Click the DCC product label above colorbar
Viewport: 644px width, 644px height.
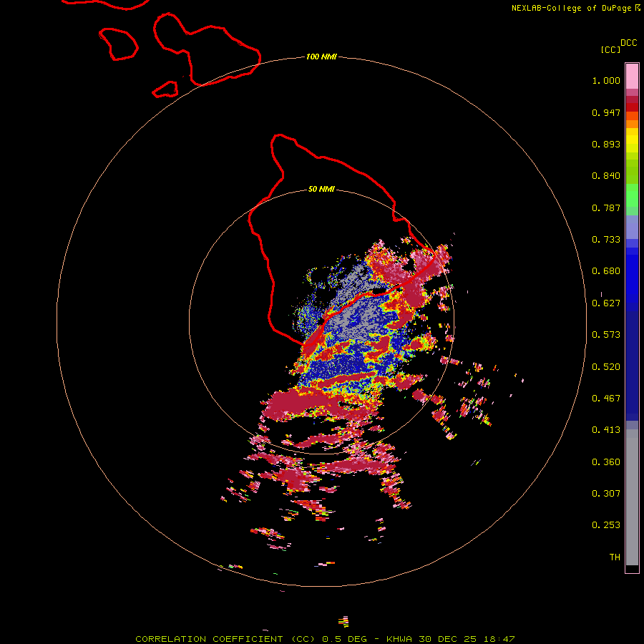628,42
